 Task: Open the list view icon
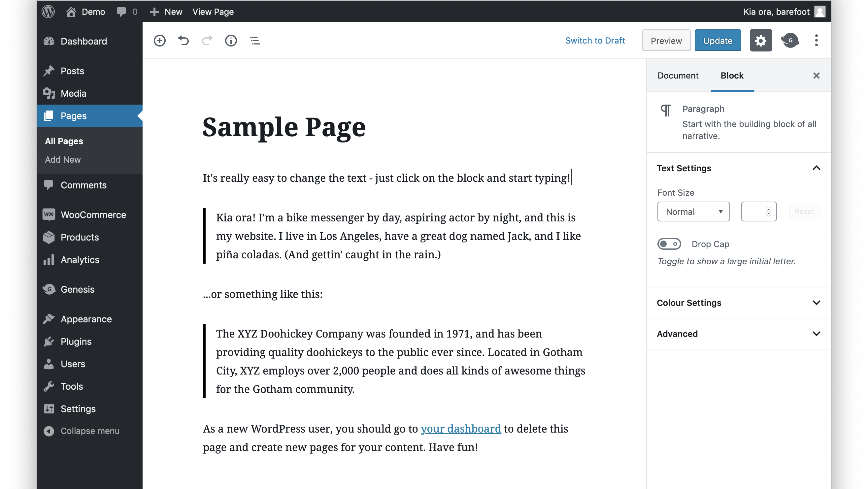coord(254,41)
